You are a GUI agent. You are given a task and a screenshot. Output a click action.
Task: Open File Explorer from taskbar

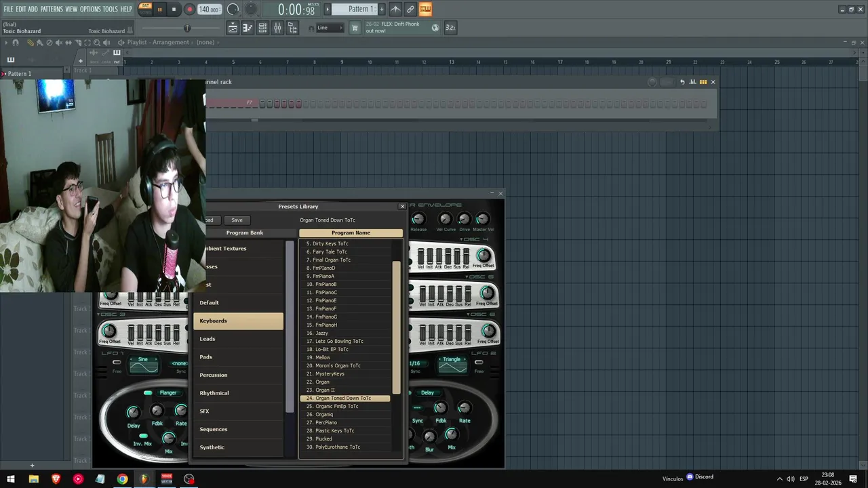point(33,479)
